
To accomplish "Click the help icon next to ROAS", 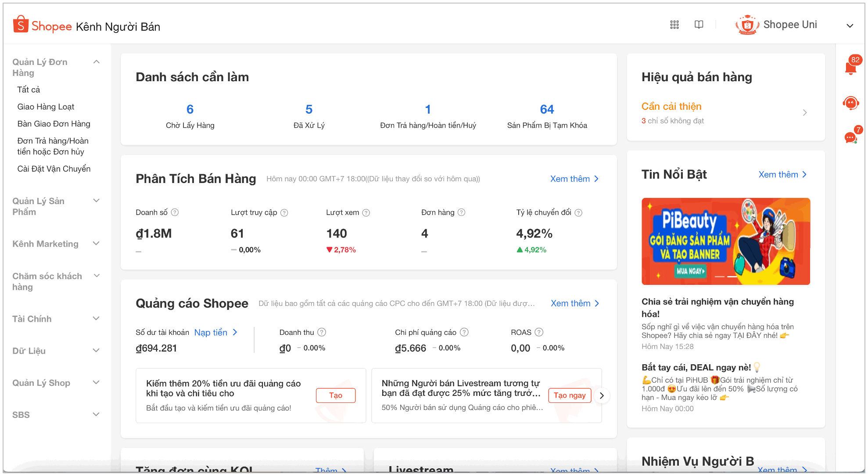I will (540, 332).
